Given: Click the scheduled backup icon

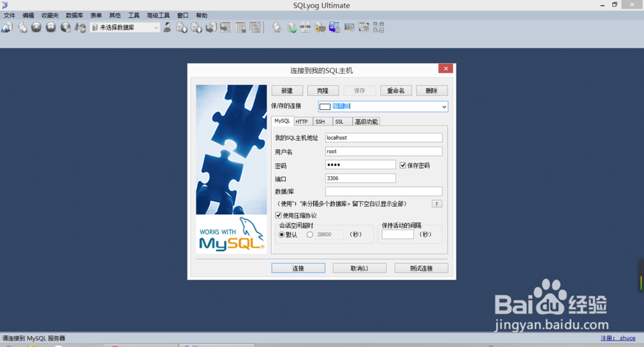Looking at the screenshot, I should [x=334, y=28].
